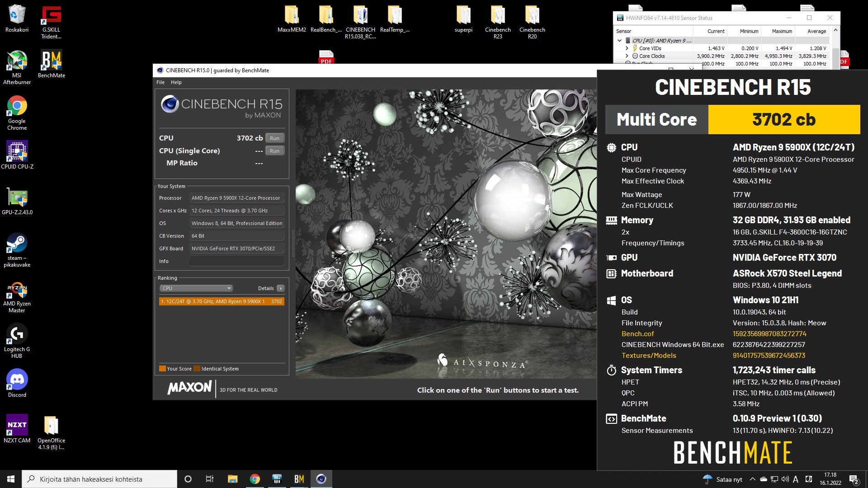The height and width of the screenshot is (488, 868).
Task: Open G.SKILL Trident desktop shortcut
Action: [51, 22]
